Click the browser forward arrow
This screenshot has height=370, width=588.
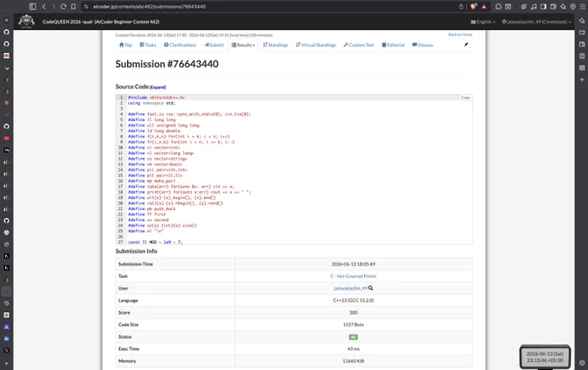(x=54, y=6)
